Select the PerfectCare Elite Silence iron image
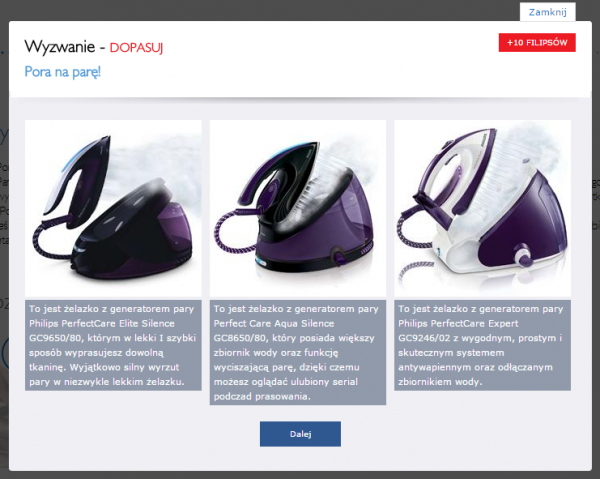 (113, 208)
